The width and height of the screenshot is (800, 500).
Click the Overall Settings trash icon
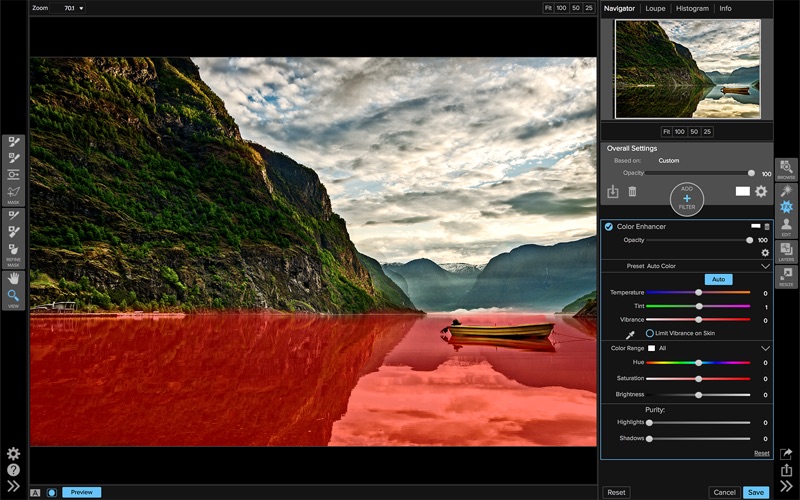(x=632, y=192)
